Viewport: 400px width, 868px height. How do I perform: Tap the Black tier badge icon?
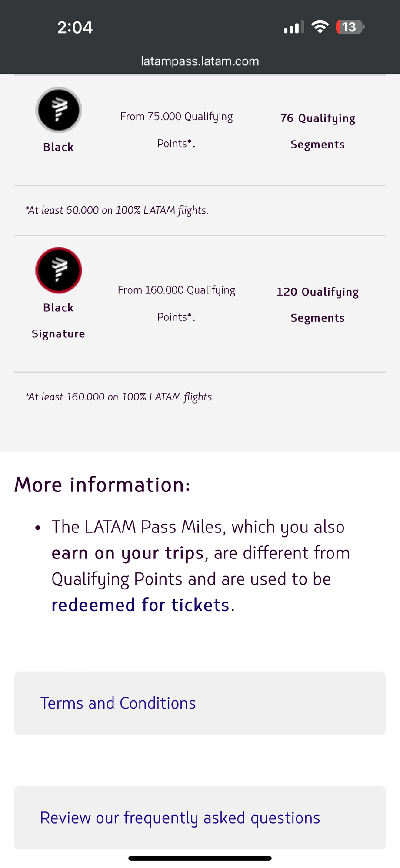point(59,110)
